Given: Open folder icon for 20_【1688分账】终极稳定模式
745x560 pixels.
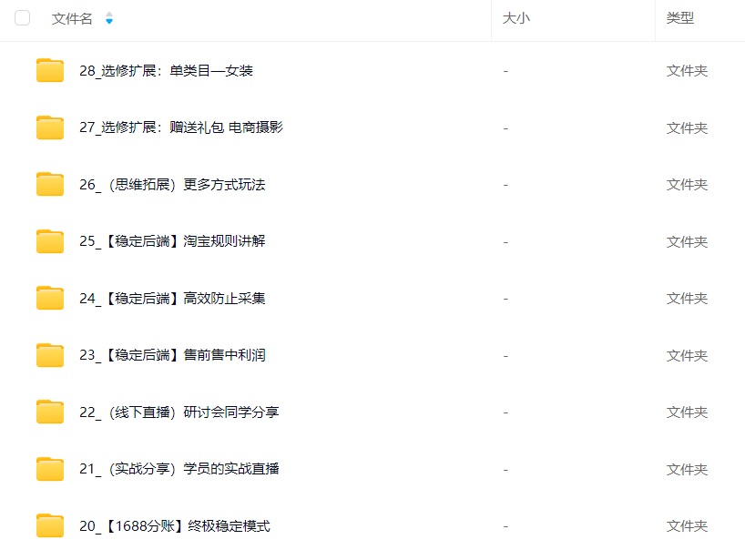Looking at the screenshot, I should pyautogui.click(x=50, y=525).
